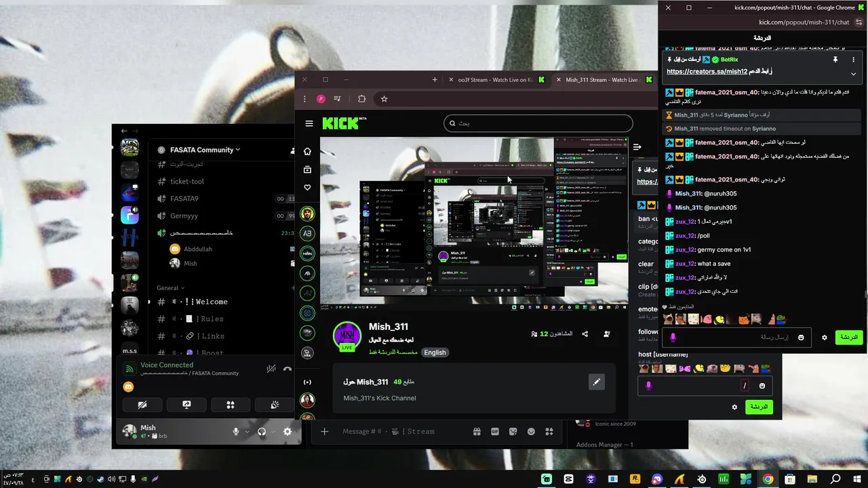Open the Kick browse icon under home
Screen dimensions: 868x488
coord(308,169)
